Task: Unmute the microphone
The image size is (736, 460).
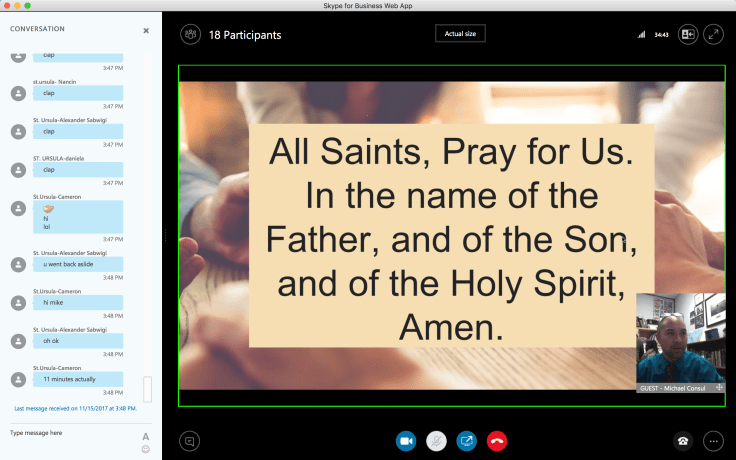Action: coord(436,441)
